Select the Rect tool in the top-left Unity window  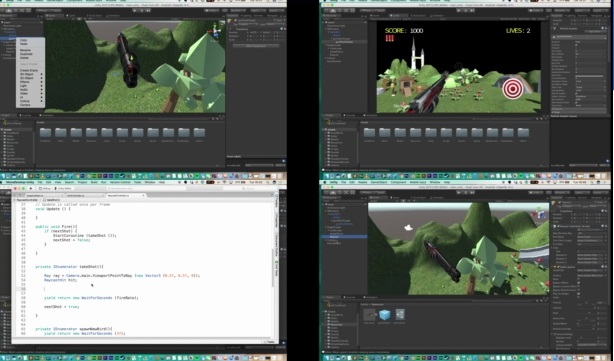[28, 10]
